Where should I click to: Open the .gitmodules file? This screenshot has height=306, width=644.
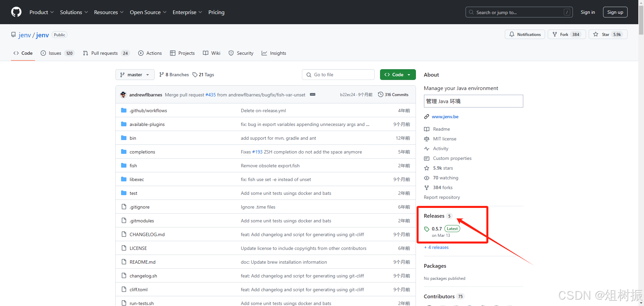point(142,221)
